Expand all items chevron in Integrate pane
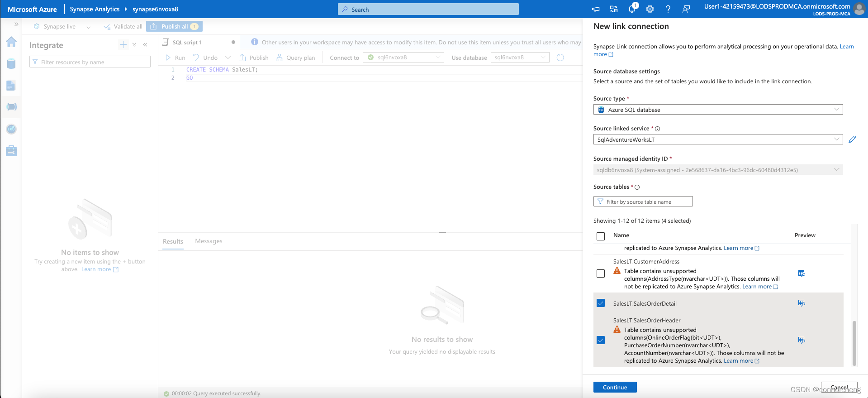The width and height of the screenshot is (868, 398). click(134, 44)
